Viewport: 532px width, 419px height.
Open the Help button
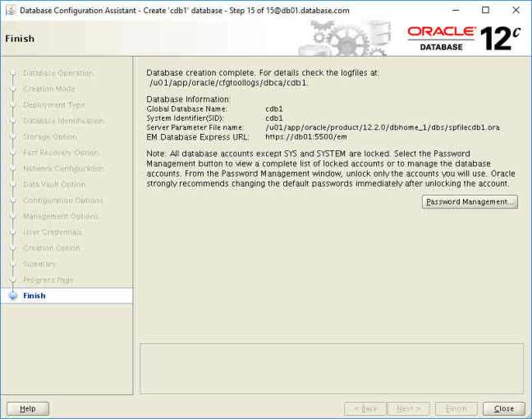coord(28,408)
